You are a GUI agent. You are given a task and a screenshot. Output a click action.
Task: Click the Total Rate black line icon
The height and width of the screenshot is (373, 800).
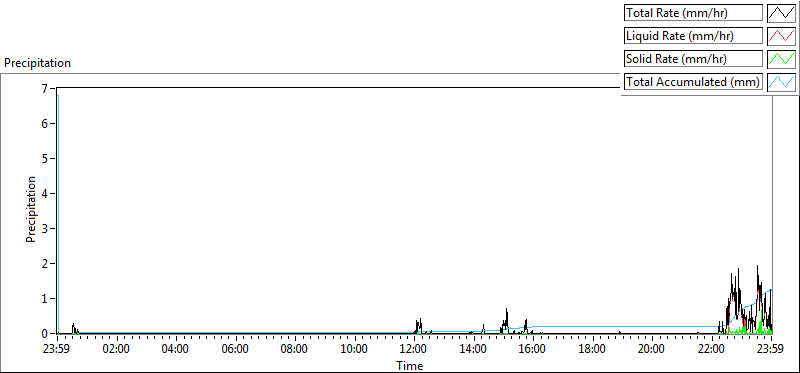coord(782,13)
